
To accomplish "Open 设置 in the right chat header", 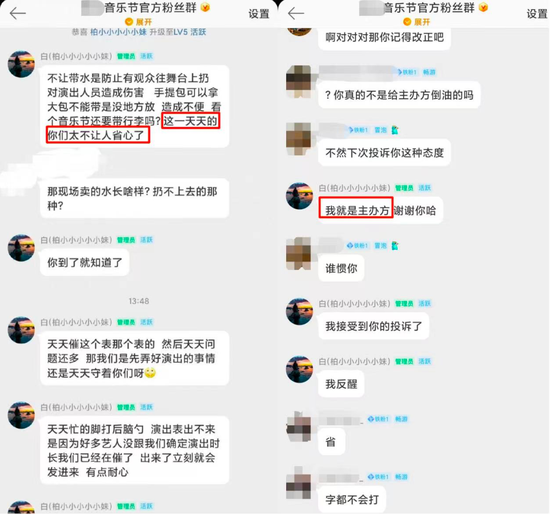I will click(537, 14).
